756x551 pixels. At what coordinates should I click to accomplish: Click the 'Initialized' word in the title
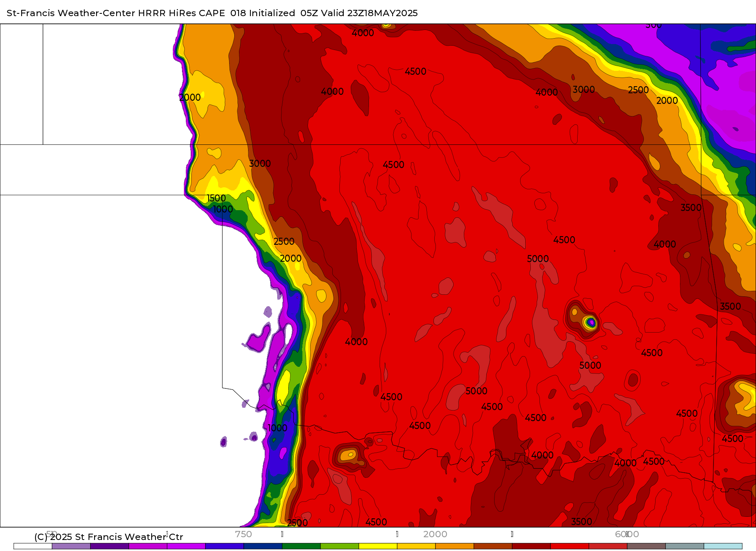272,13
